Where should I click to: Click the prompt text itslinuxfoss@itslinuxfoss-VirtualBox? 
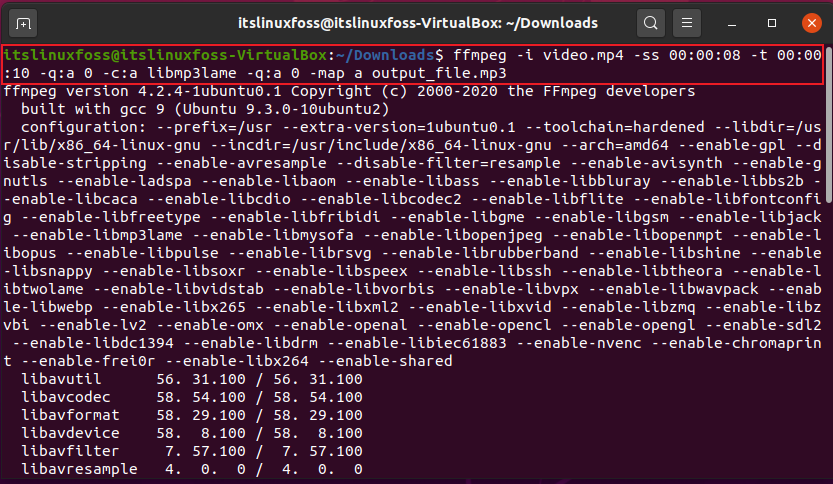click(165, 55)
